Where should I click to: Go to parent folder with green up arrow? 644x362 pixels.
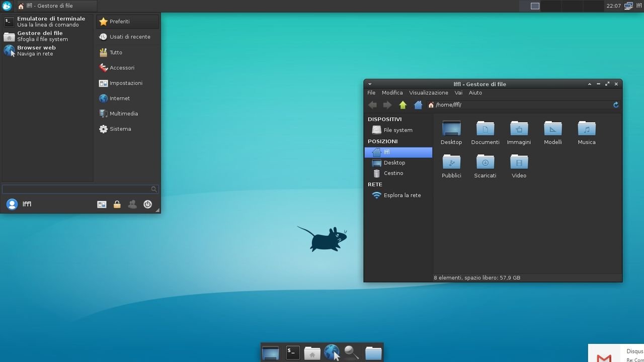(x=403, y=105)
